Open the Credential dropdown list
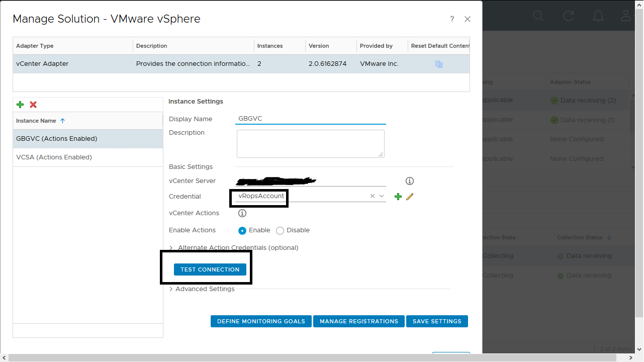The image size is (644, 362). pyautogui.click(x=382, y=196)
